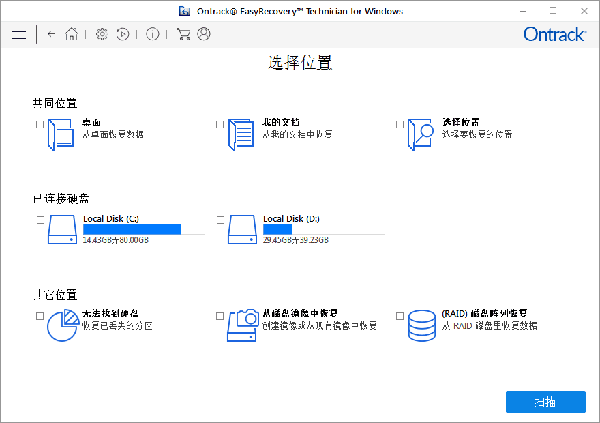The height and width of the screenshot is (423, 600).
Task: Enable the lost partition recovery checkbox
Action: click(39, 316)
